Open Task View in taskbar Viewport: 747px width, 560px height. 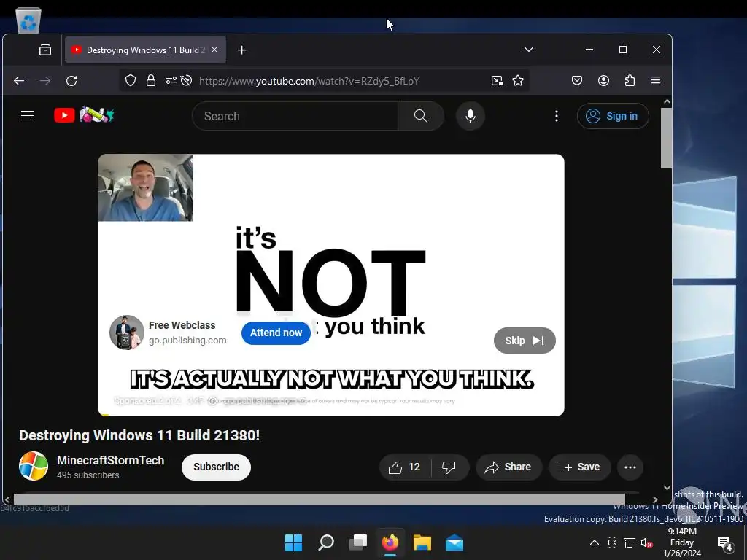[358, 542]
